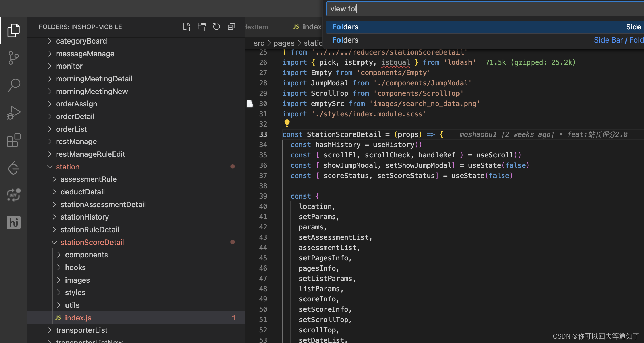
Task: Click the 'setScrollTop,' line in code
Action: [325, 320]
